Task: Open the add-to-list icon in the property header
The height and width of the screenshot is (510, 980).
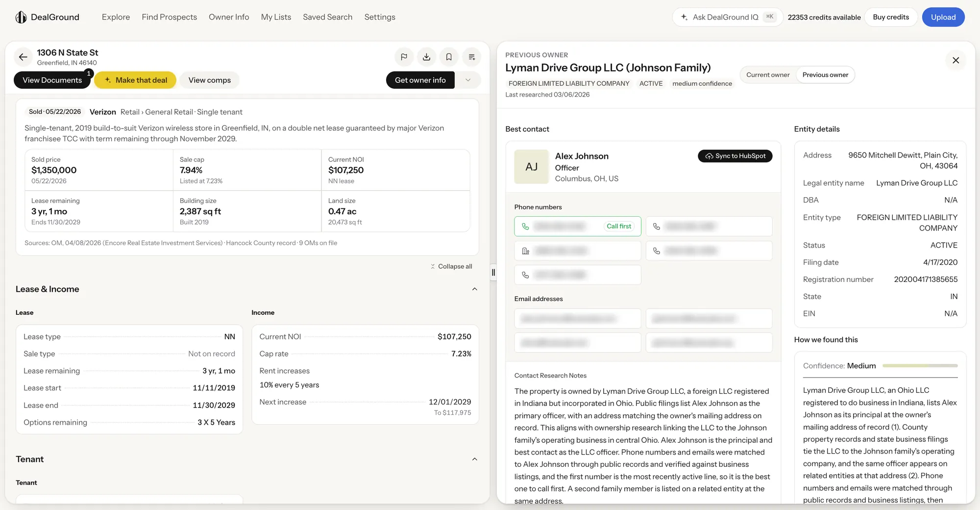Action: [x=471, y=57]
